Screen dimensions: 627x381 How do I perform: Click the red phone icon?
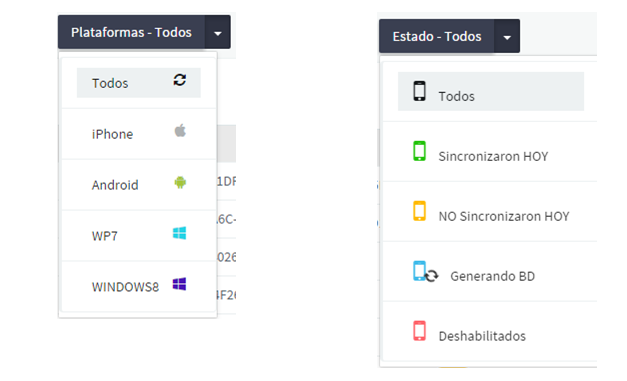point(419,331)
